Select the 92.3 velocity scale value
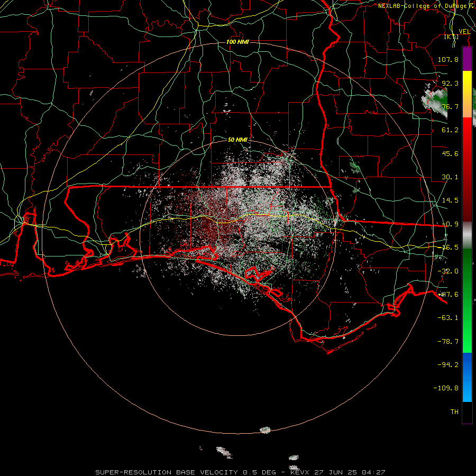 (450, 83)
